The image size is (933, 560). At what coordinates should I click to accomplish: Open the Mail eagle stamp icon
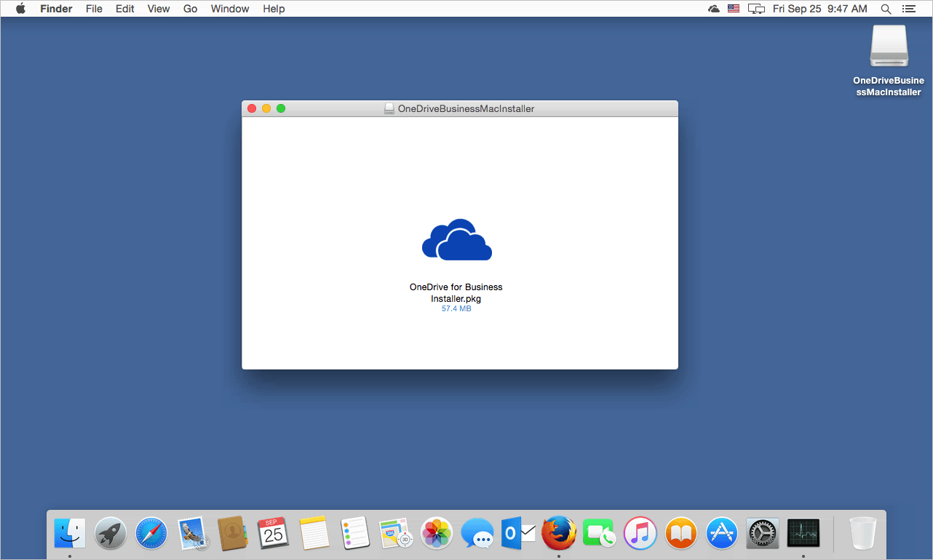pos(193,534)
